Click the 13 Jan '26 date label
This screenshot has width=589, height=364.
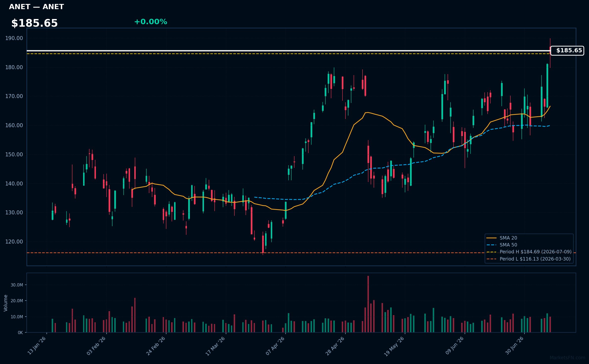click(x=37, y=346)
